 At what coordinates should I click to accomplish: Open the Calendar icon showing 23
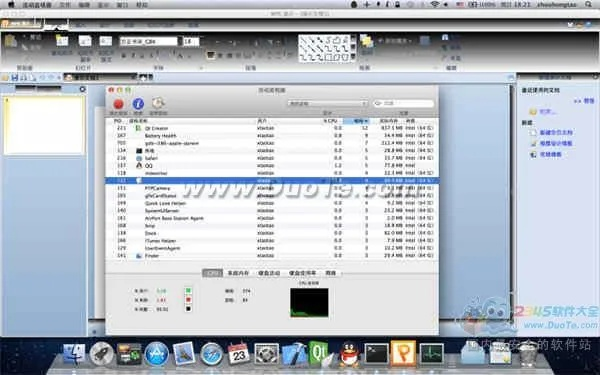point(239,354)
